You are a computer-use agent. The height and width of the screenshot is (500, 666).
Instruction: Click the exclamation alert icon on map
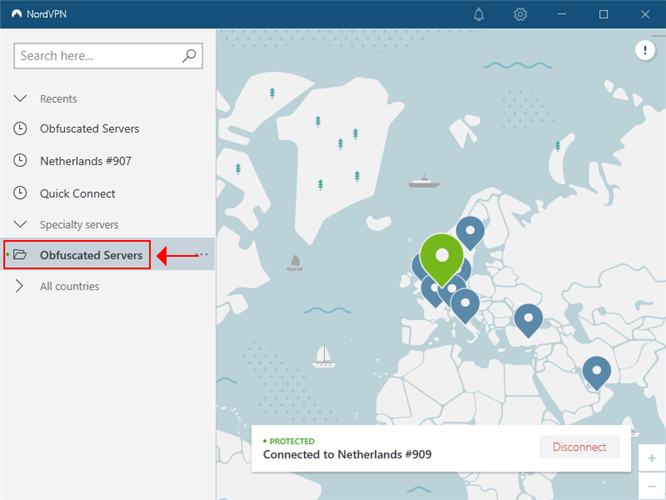(645, 51)
